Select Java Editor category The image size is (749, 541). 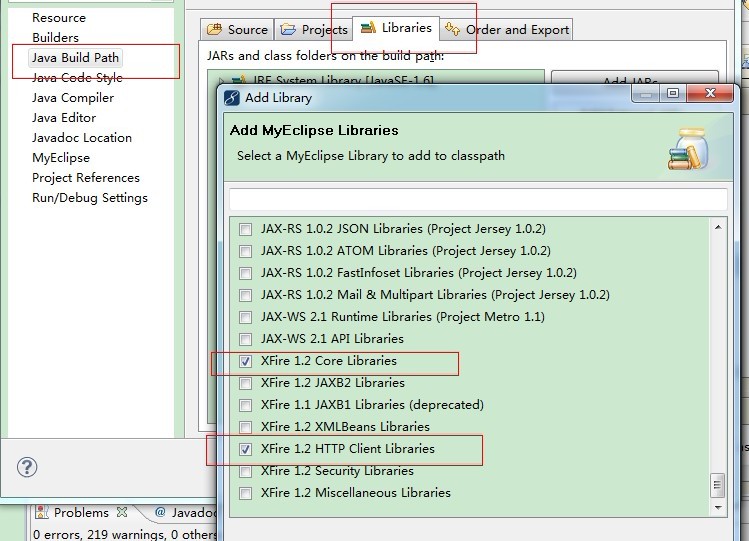click(64, 117)
